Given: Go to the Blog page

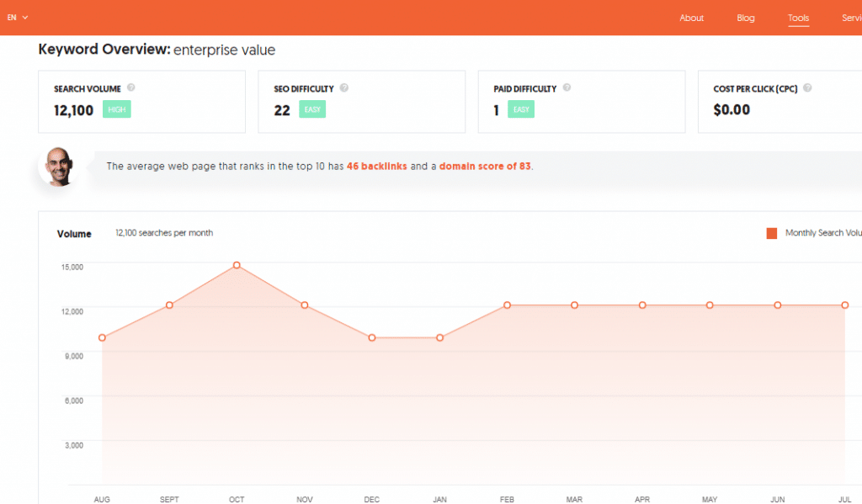Looking at the screenshot, I should pyautogui.click(x=745, y=18).
